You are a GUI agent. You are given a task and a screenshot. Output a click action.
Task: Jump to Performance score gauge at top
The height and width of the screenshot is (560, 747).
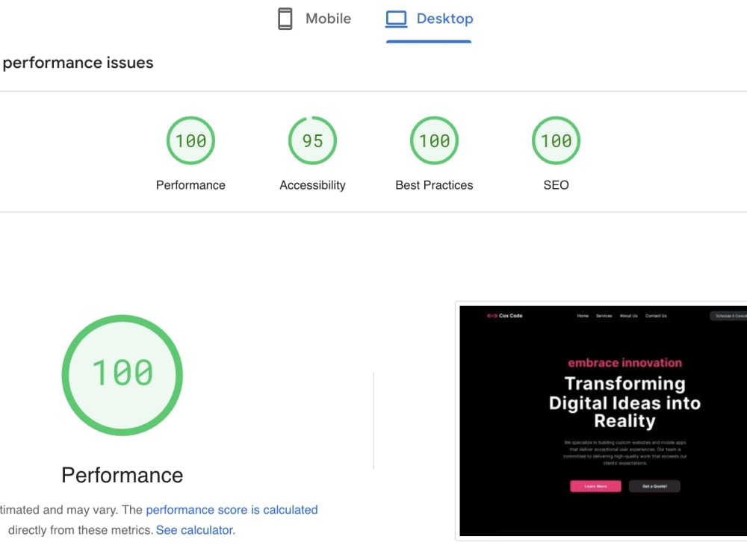tap(190, 140)
